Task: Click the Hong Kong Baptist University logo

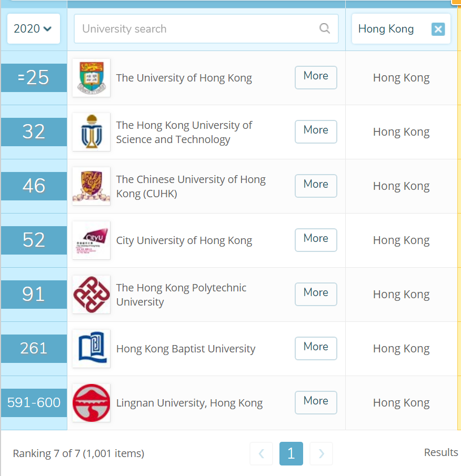Action: click(x=91, y=349)
